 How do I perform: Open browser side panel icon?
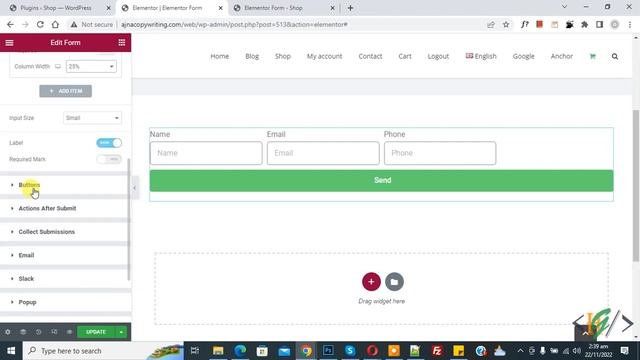point(600,24)
